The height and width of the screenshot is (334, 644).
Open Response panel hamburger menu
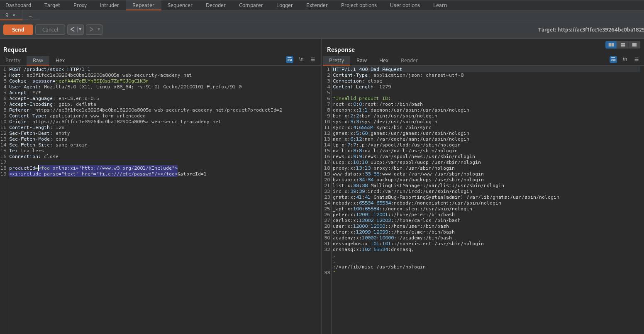[x=637, y=59]
